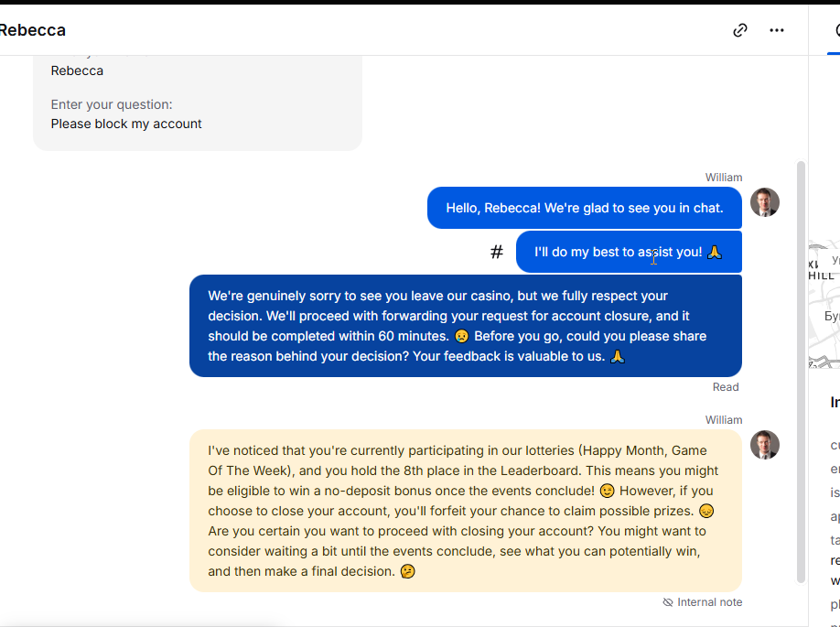Screen dimensions: 840x627
Task: Click the "Read" status under message
Action: (x=726, y=387)
